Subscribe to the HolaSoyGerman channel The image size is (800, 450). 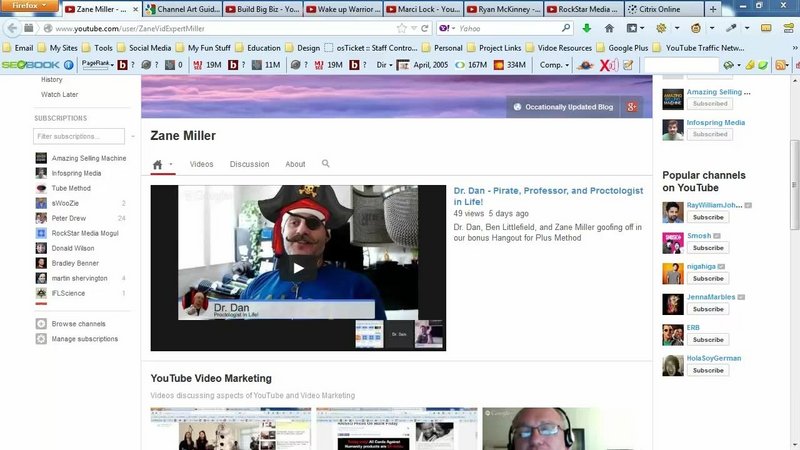click(708, 370)
